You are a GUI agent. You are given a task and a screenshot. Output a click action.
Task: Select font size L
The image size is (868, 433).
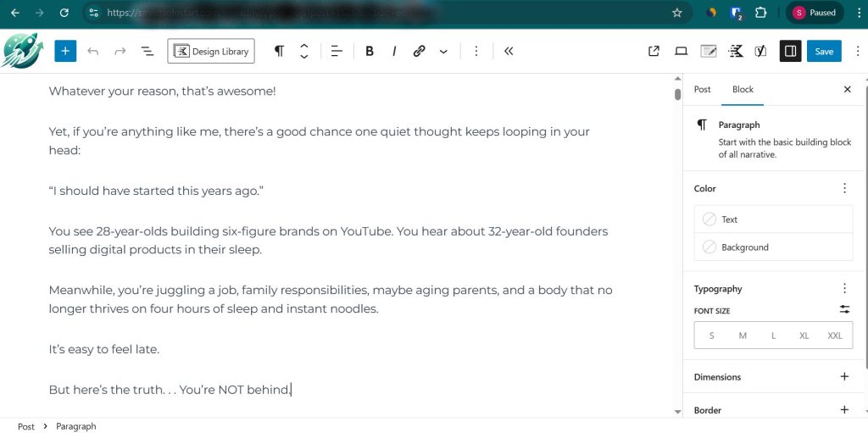(x=773, y=336)
